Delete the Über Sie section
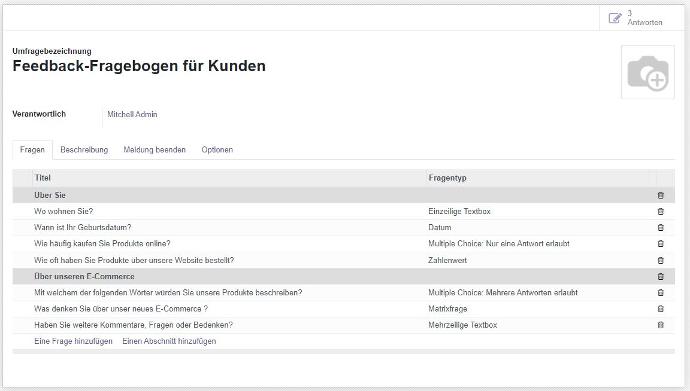Viewport: 690px width, 391px height. tap(661, 195)
